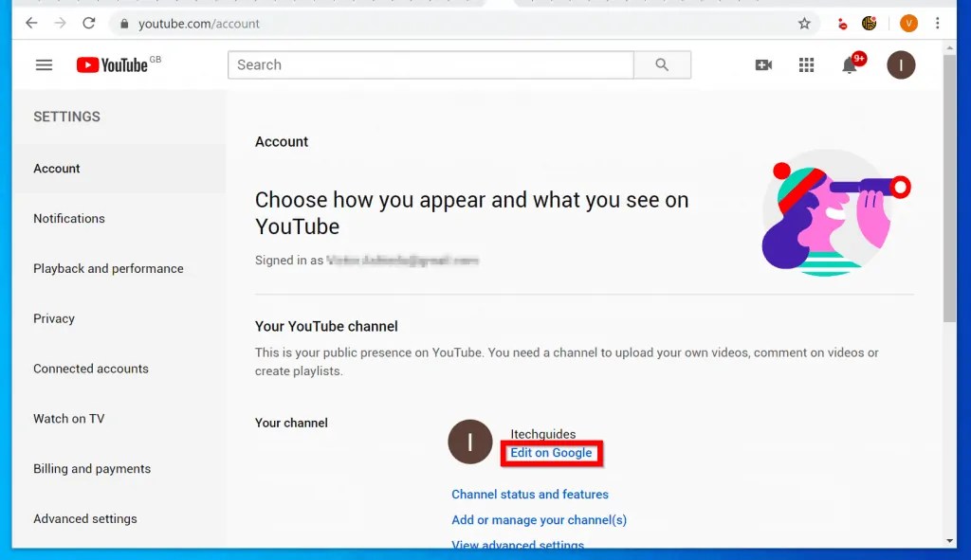
Task: Click the Edit on Google link
Action: click(551, 453)
